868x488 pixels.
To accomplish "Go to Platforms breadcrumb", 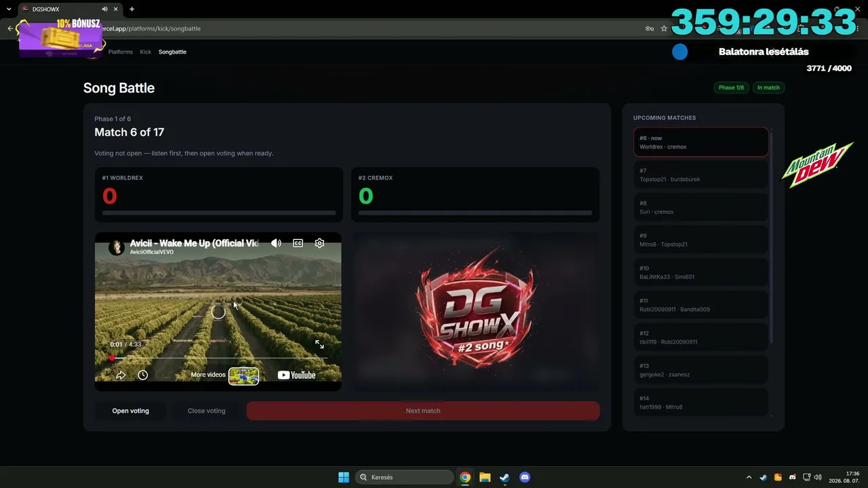I will (121, 52).
